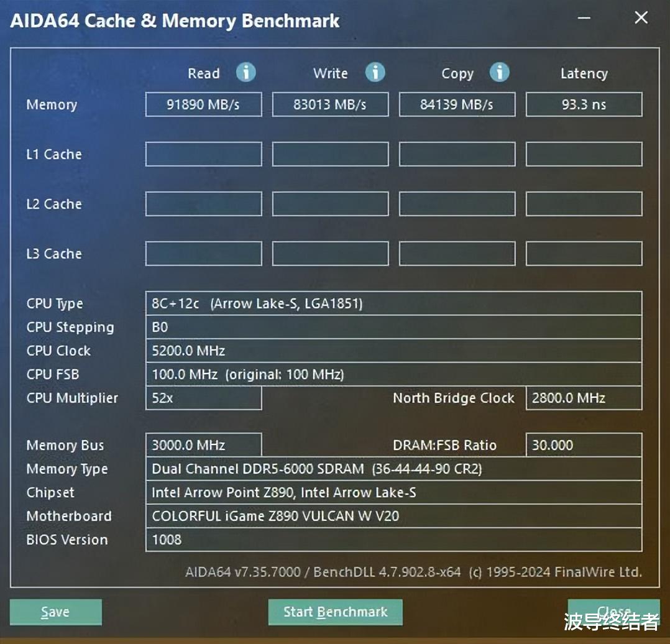Click Memory Type field Dual Channel DDR5-6000
Image resolution: width=670 pixels, height=644 pixels.
[x=393, y=469]
